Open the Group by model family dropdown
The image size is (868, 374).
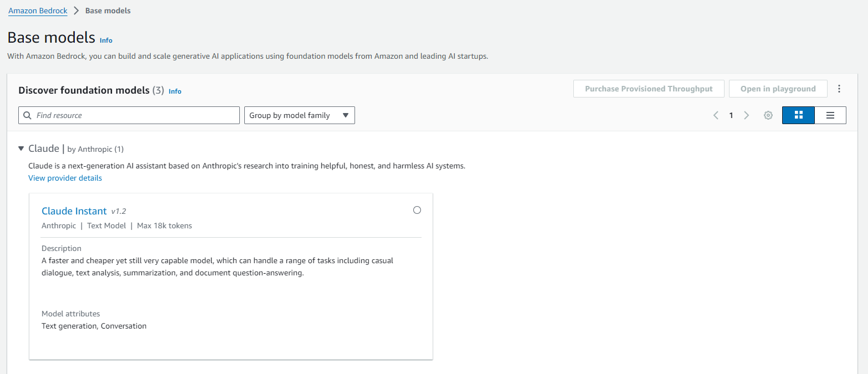point(299,115)
